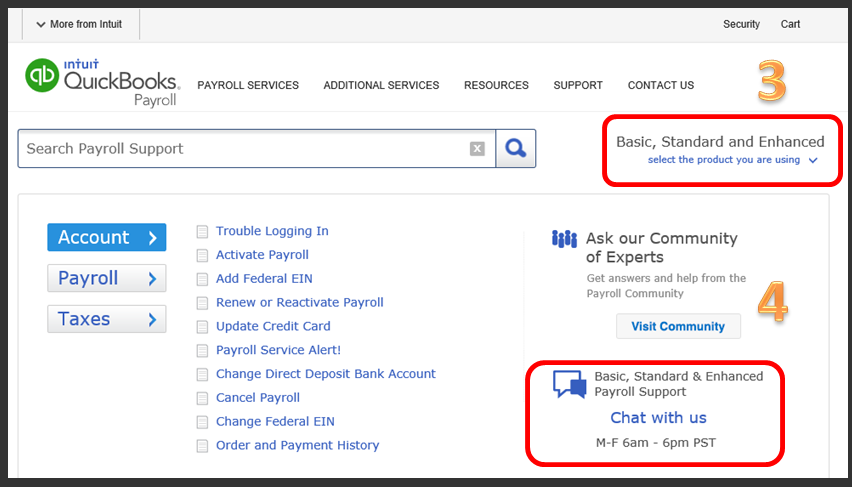Open the Chat with us link

pos(658,417)
